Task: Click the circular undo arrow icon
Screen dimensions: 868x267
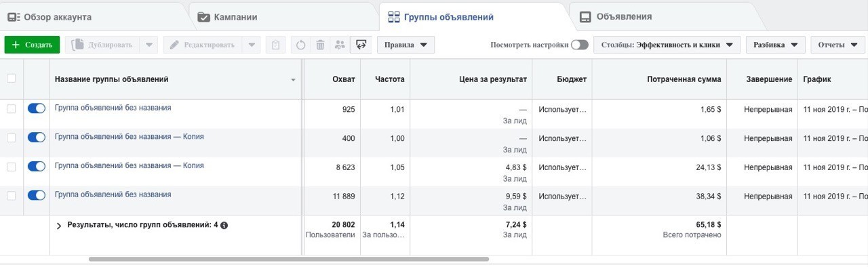Action: click(301, 45)
